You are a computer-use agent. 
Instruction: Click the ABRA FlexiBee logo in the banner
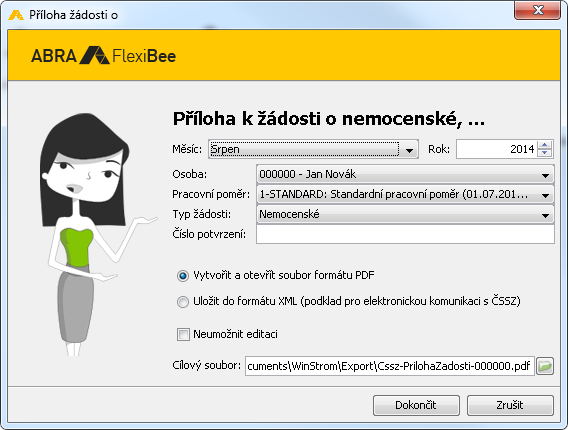pyautogui.click(x=104, y=56)
